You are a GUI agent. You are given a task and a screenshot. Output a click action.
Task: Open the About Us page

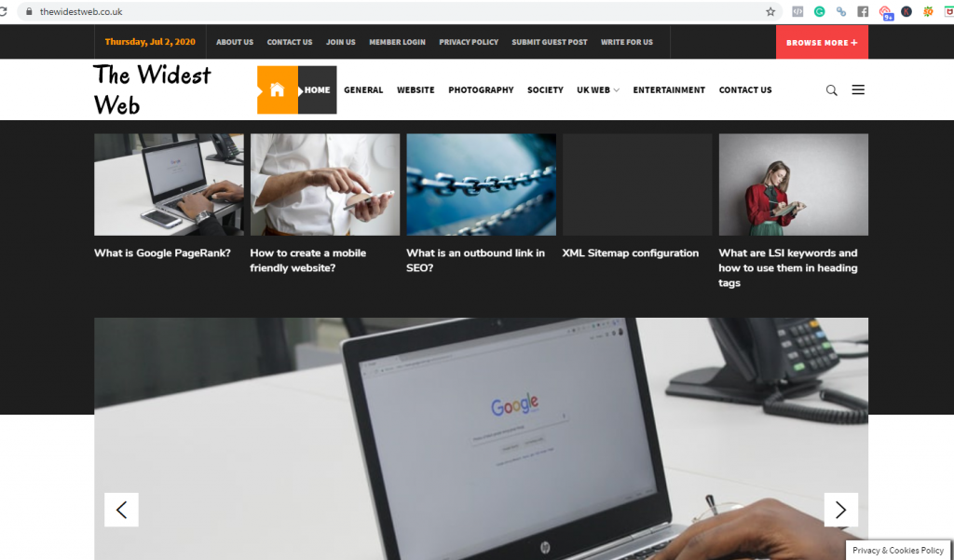(x=234, y=42)
